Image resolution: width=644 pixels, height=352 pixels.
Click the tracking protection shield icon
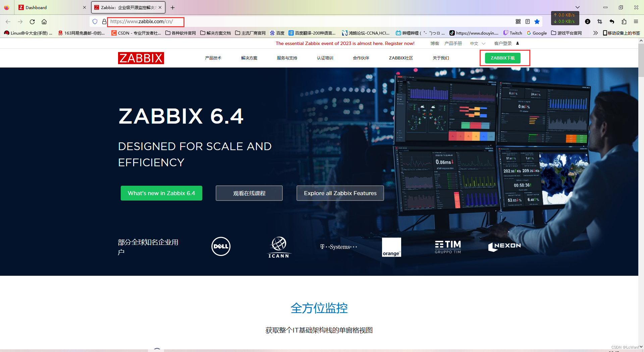coord(95,21)
